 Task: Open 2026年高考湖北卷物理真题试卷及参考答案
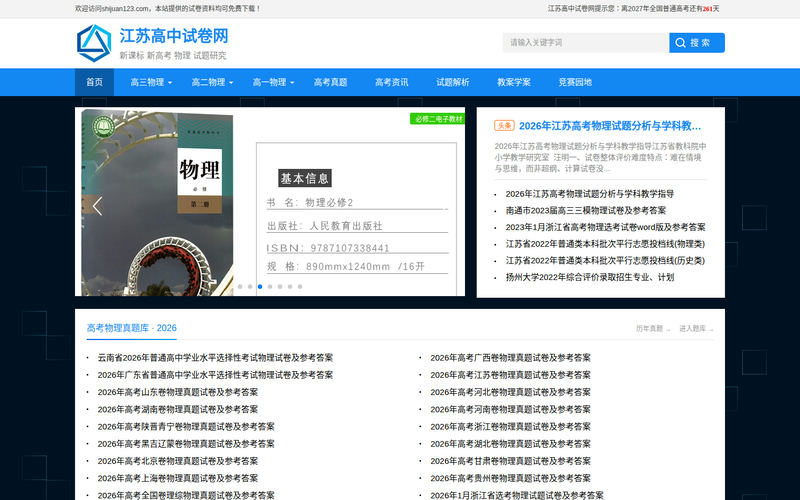pos(510,444)
